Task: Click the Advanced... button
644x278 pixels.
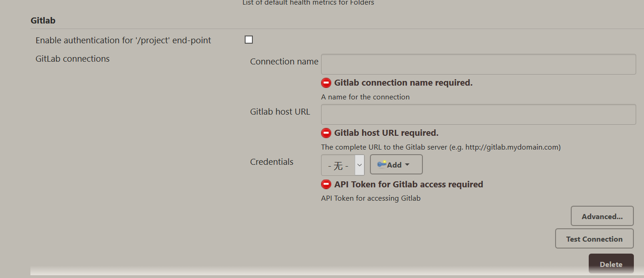Action: pos(602,216)
